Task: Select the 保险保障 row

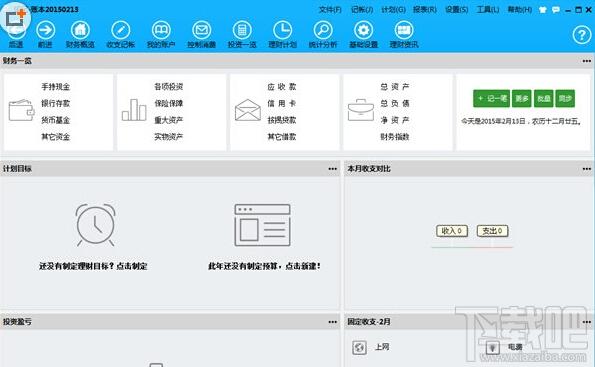Action: tap(168, 103)
